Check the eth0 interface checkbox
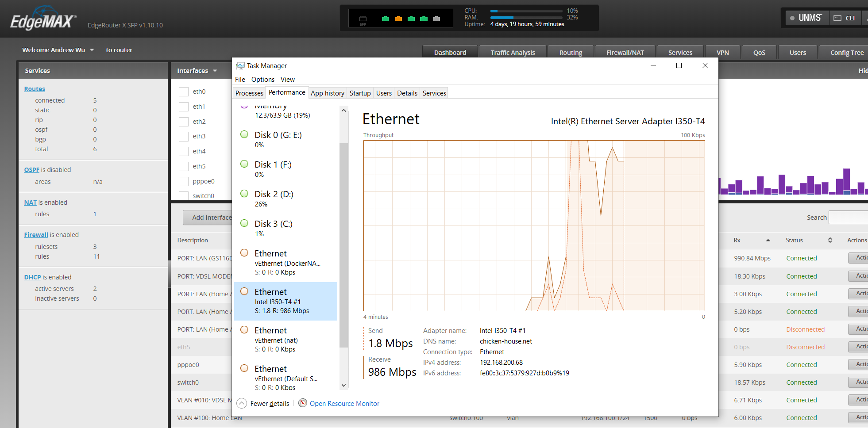868x428 pixels. pos(184,92)
